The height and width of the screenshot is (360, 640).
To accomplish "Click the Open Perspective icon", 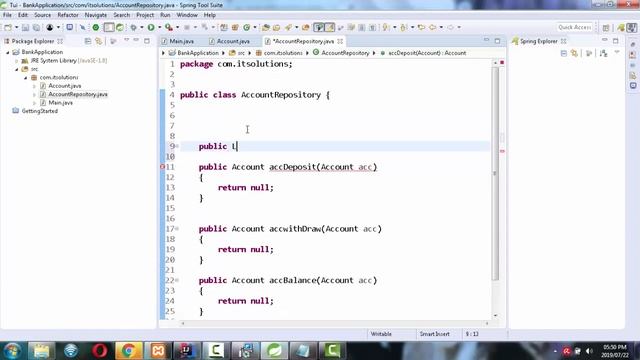I will [x=606, y=27].
